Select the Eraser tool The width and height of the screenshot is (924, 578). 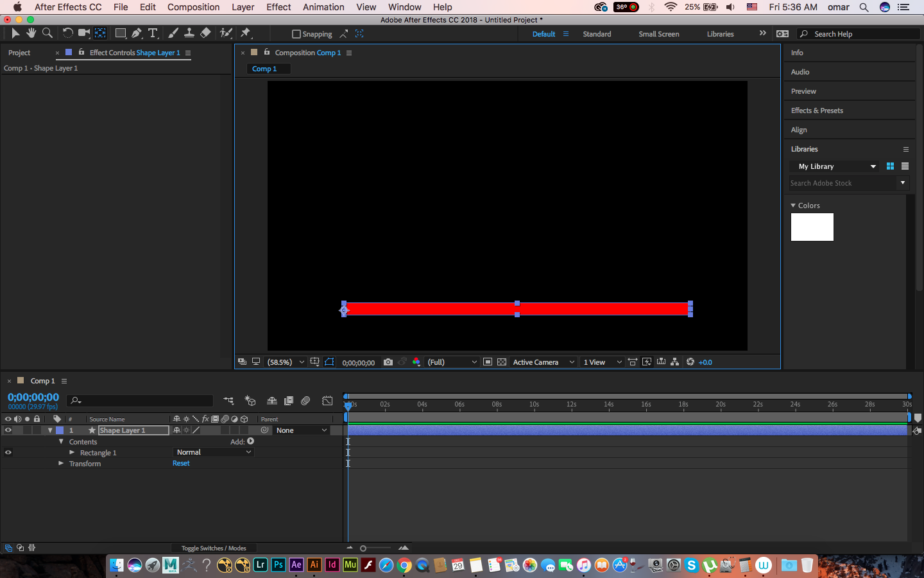tap(205, 33)
